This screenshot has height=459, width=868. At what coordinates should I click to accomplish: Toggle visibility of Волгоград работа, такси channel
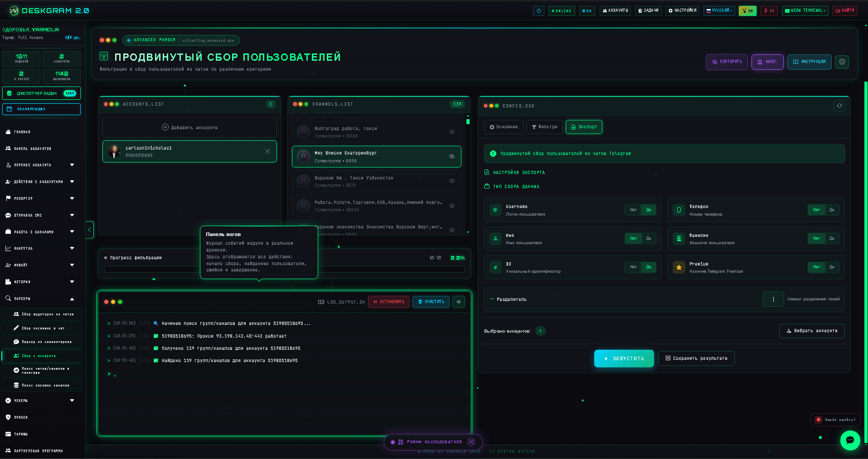[x=452, y=132]
